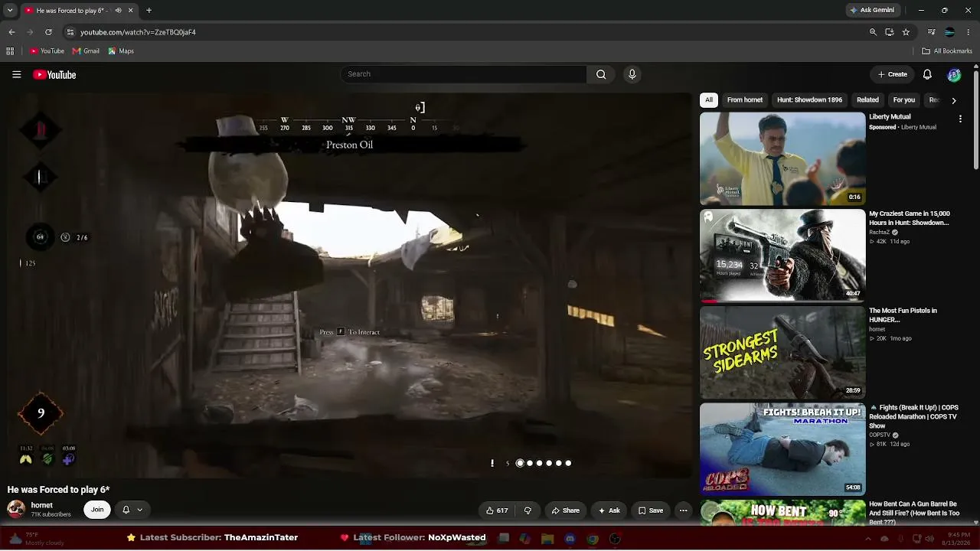
Task: Select the All filter chip
Action: [x=709, y=100]
